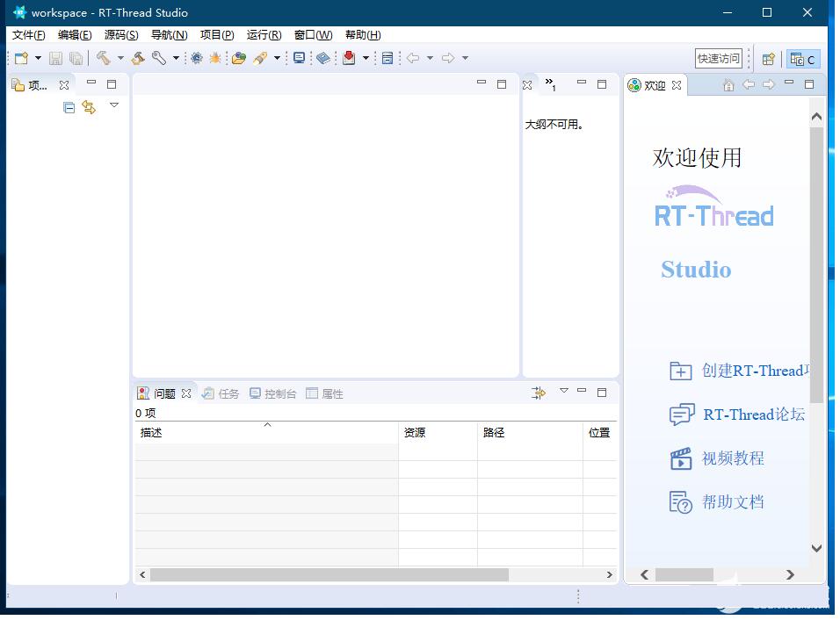The height and width of the screenshot is (620, 840).
Task: Open the Forward history dropdown arrow
Action: coord(465,58)
